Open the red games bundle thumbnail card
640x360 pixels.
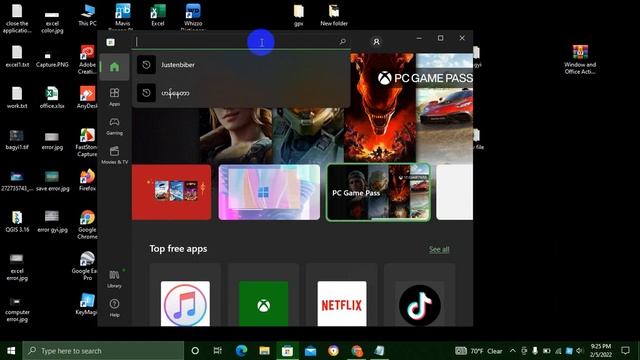pyautogui.click(x=171, y=192)
